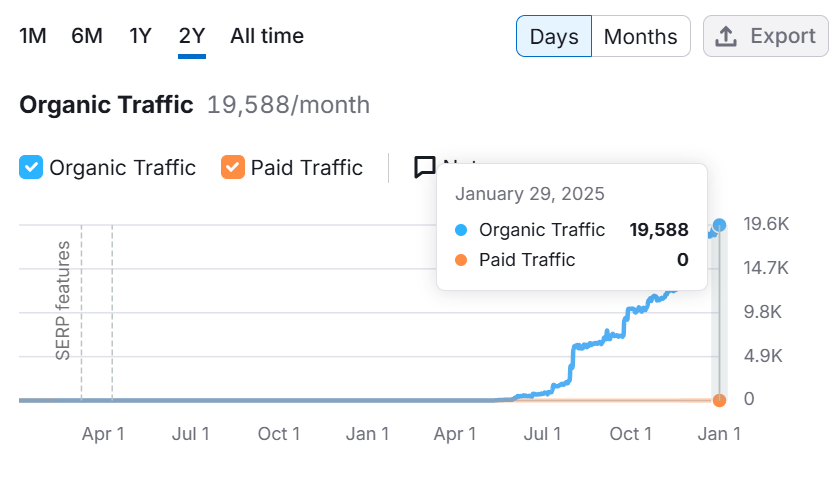Switch chart granularity to Days
Image resolution: width=836 pixels, height=477 pixels.
click(x=554, y=37)
